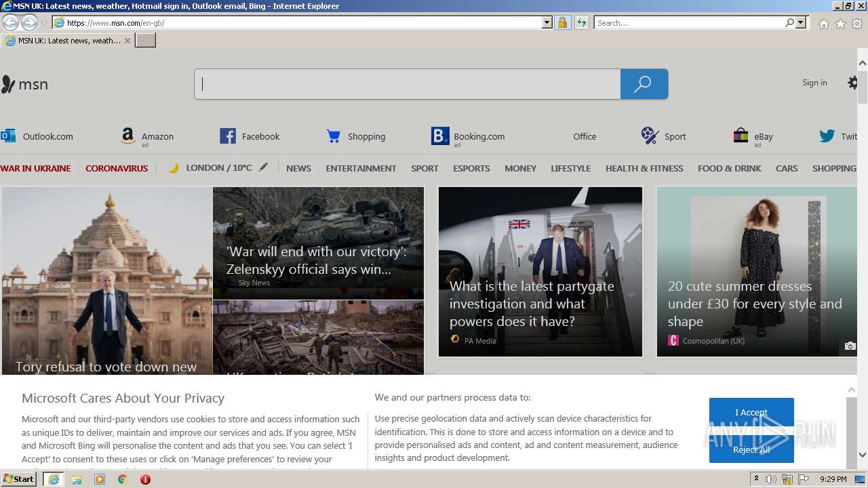Image resolution: width=868 pixels, height=488 pixels.
Task: Open the Esports menu item
Action: click(471, 168)
